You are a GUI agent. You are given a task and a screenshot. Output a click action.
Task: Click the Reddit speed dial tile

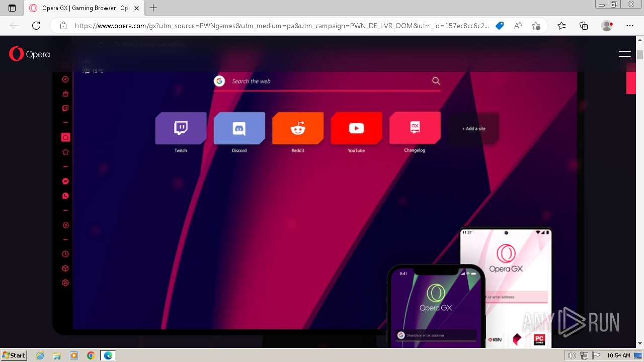298,129
